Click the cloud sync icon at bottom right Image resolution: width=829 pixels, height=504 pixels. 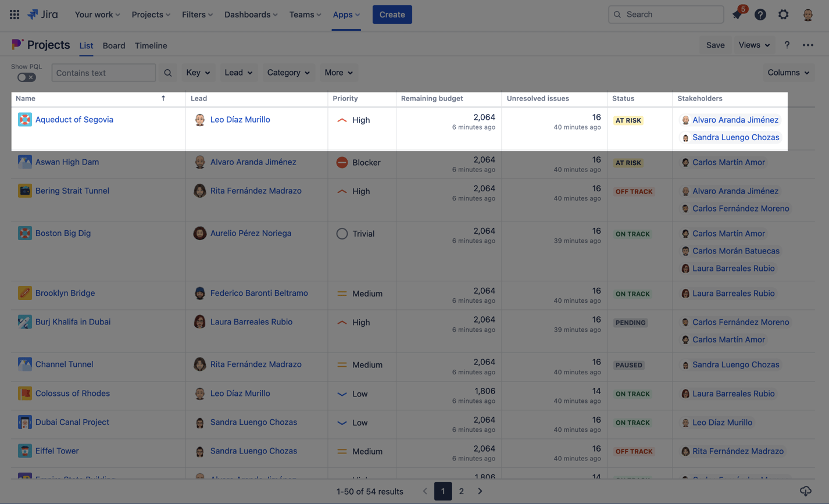pyautogui.click(x=805, y=491)
